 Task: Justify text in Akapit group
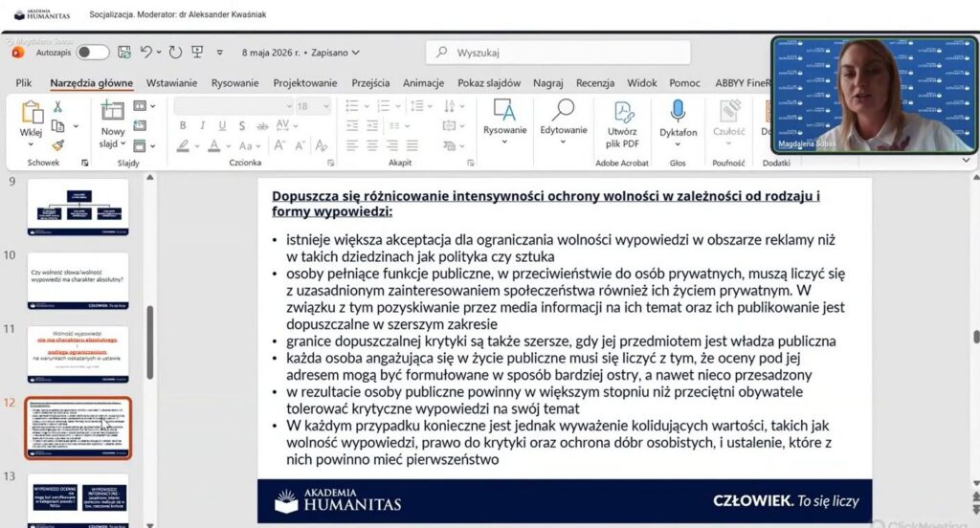[x=412, y=145]
